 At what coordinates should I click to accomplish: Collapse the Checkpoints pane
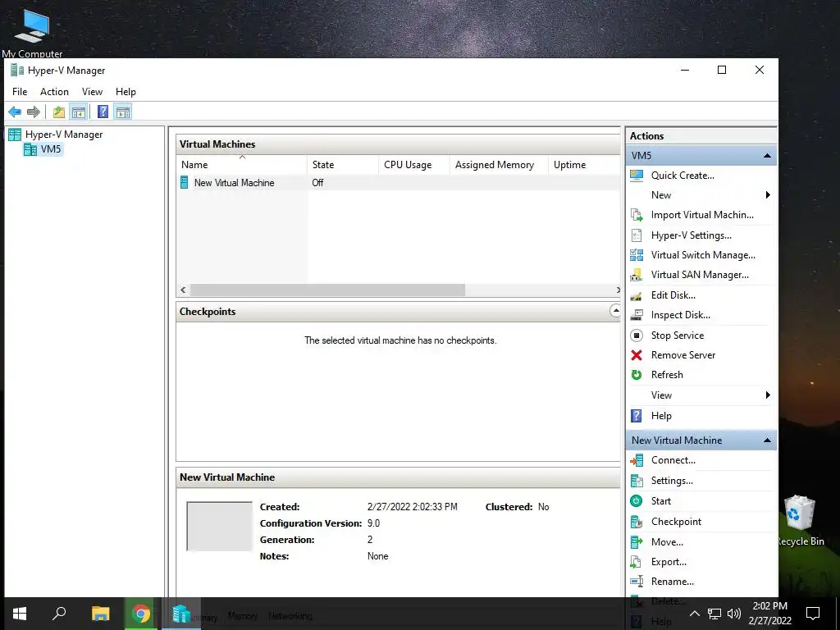coord(615,311)
